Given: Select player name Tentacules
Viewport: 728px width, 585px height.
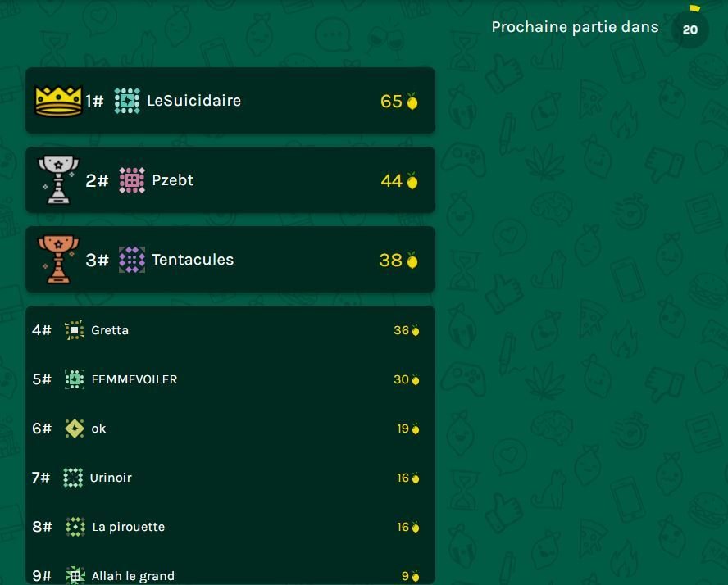Looking at the screenshot, I should click(193, 260).
